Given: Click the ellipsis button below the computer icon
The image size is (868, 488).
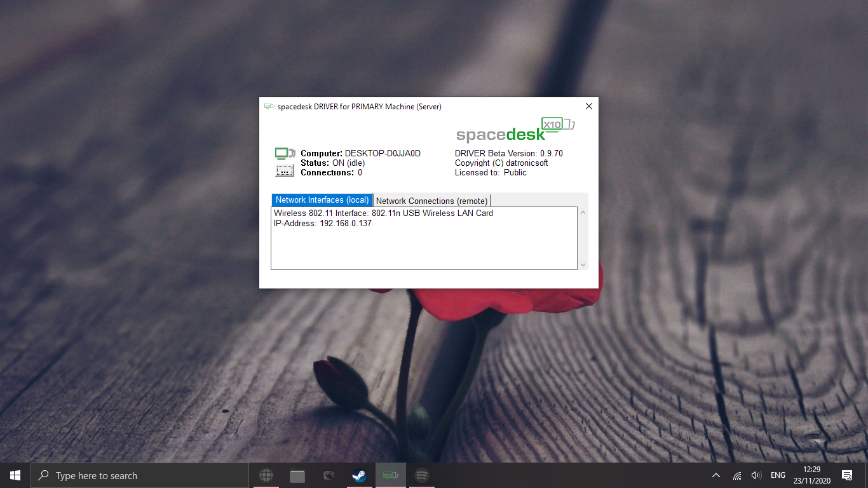Looking at the screenshot, I should coord(285,171).
